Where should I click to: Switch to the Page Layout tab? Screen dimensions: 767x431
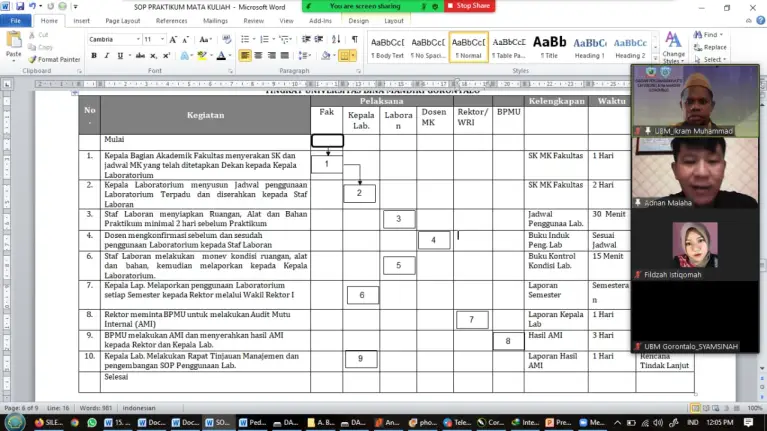click(122, 20)
